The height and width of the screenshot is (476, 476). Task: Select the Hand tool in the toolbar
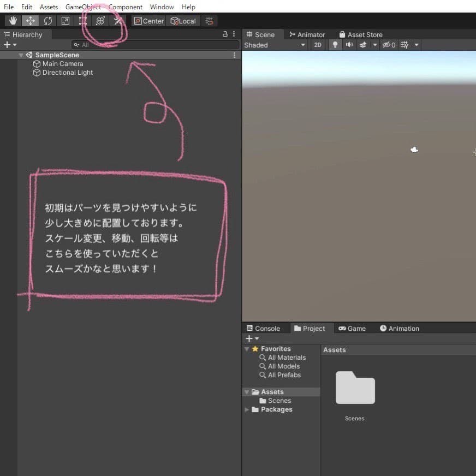coord(13,20)
